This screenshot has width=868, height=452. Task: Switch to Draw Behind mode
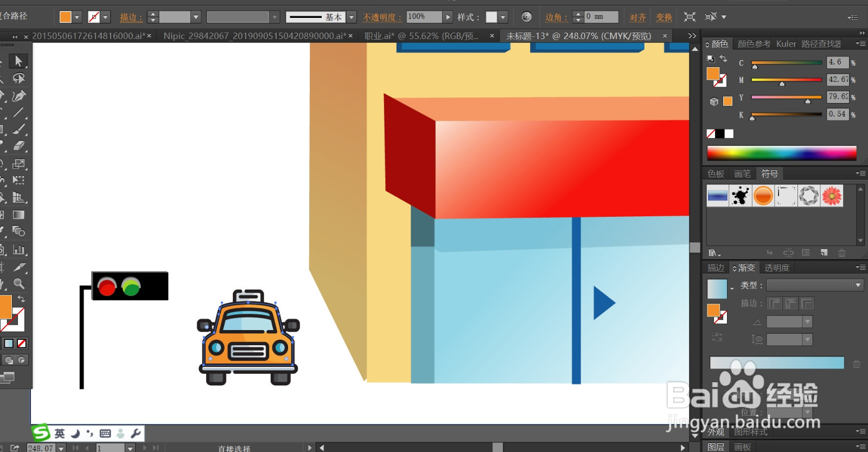coord(9,360)
